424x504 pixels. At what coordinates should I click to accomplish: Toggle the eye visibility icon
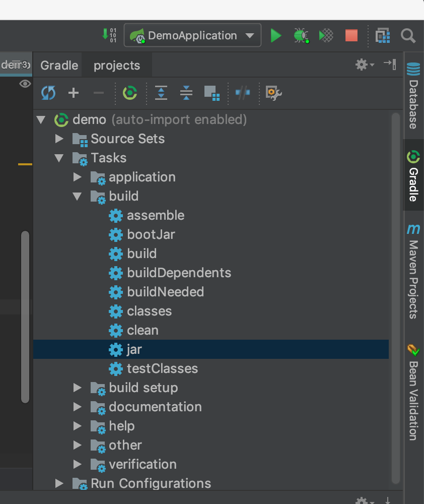(x=25, y=84)
